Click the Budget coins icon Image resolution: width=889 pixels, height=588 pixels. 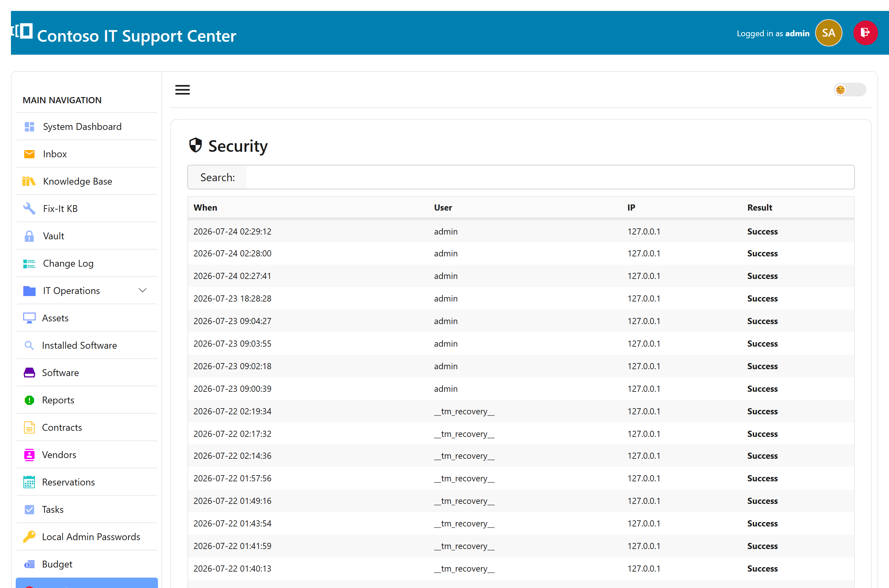tap(29, 564)
